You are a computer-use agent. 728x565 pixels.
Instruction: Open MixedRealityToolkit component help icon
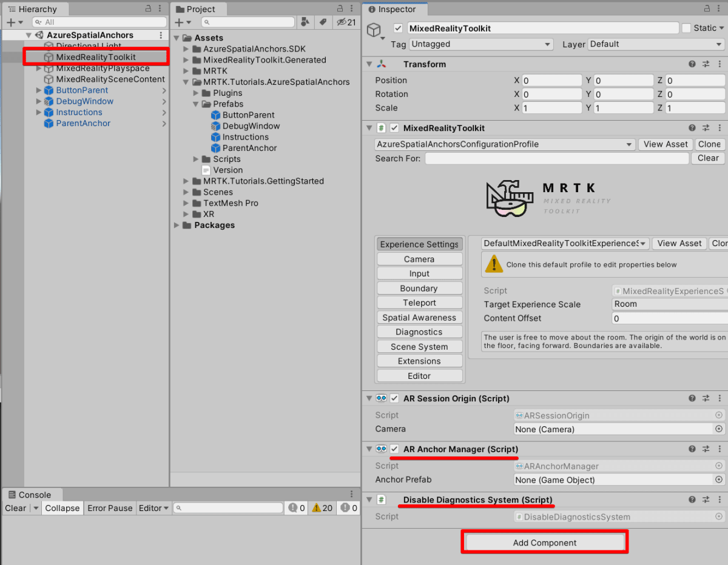pos(692,128)
